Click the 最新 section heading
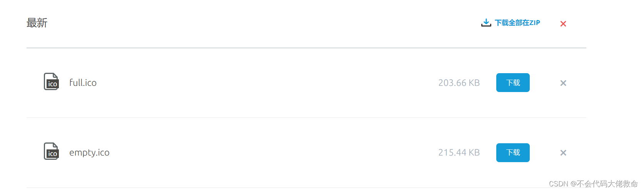 tap(37, 23)
